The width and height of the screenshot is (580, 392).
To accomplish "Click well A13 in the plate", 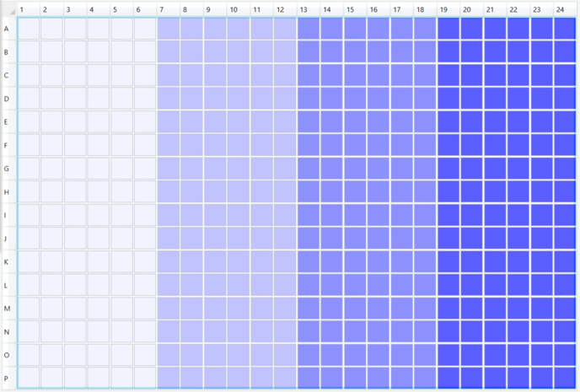I will tap(309, 29).
